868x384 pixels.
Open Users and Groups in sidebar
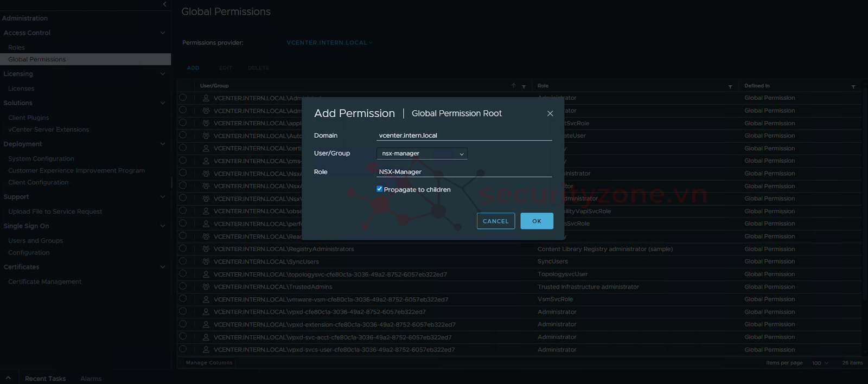35,241
